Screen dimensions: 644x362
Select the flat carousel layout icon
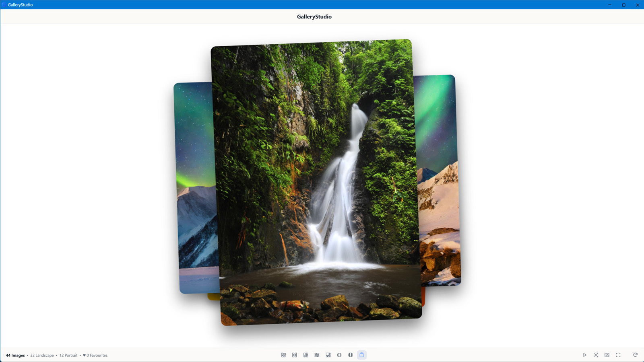click(339, 355)
